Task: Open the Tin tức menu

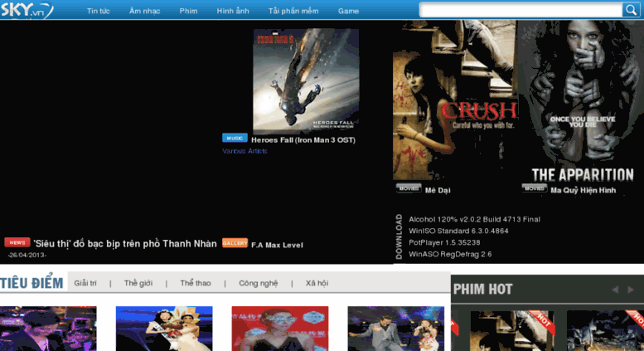Action: (x=98, y=11)
